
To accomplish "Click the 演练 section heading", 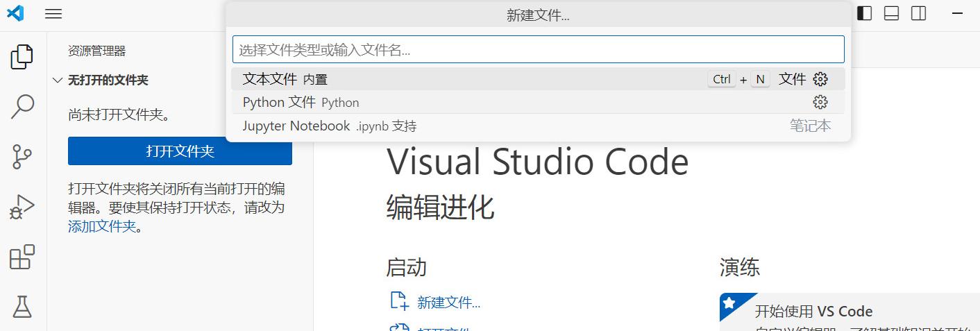I will (740, 267).
